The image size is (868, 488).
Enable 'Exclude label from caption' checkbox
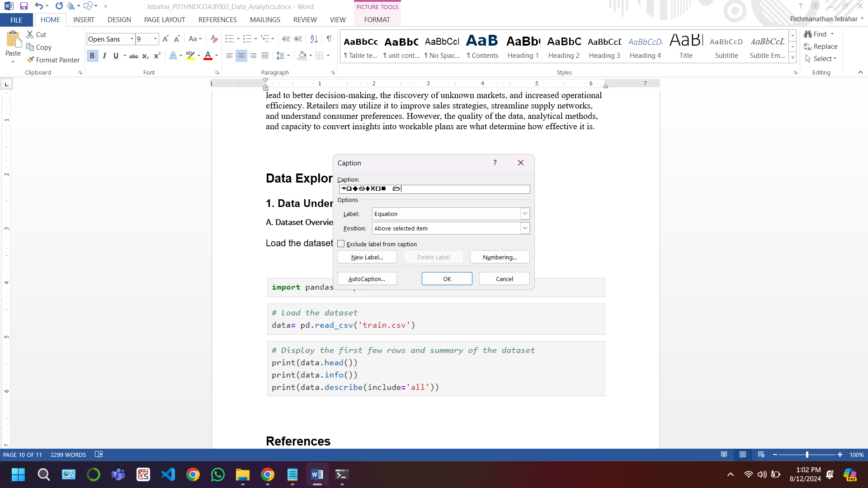tap(341, 244)
